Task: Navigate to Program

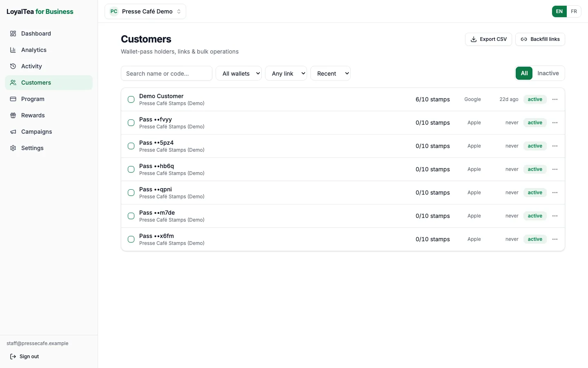Action: coord(49,99)
